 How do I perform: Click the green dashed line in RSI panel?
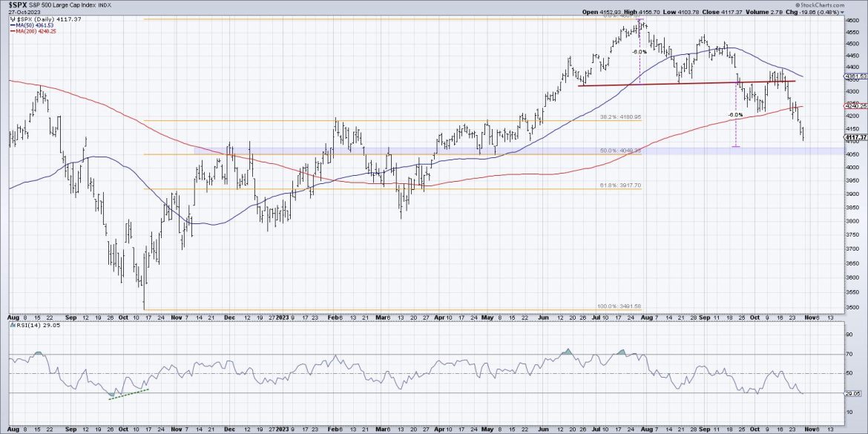pyautogui.click(x=128, y=395)
